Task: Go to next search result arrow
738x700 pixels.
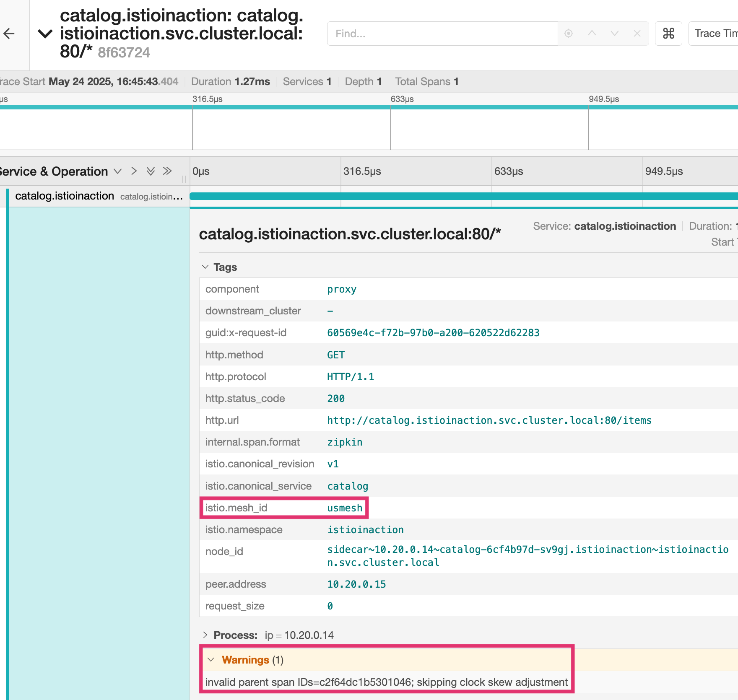Action: click(x=614, y=34)
